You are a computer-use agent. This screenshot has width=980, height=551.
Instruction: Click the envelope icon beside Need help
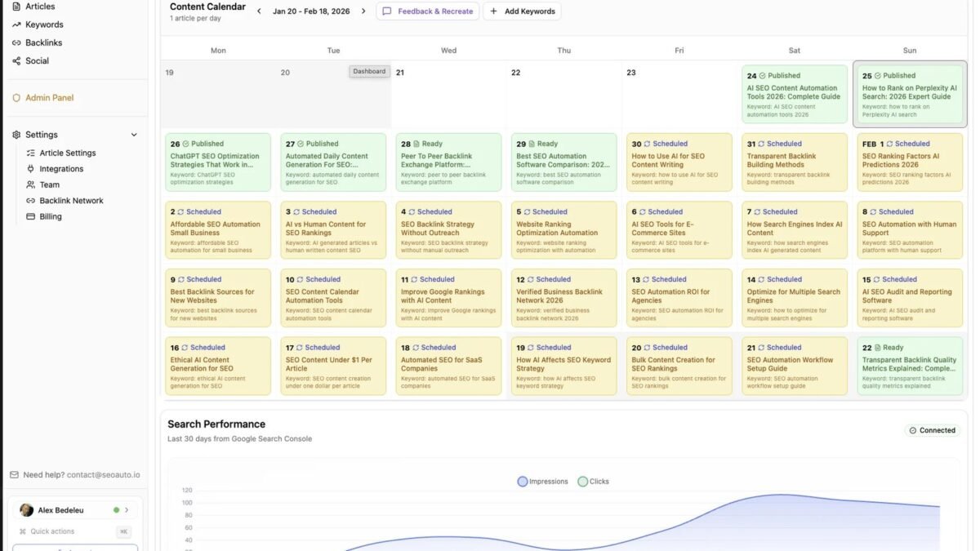click(x=14, y=475)
